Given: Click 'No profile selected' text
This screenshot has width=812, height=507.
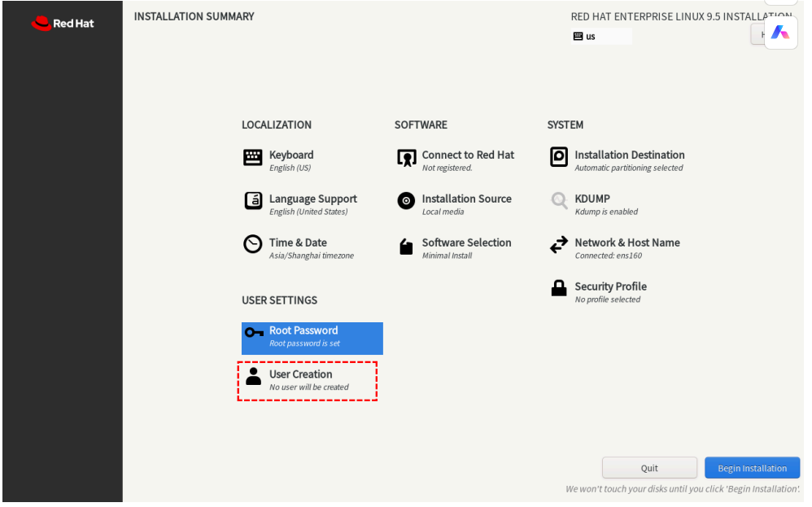Looking at the screenshot, I should coord(608,299).
